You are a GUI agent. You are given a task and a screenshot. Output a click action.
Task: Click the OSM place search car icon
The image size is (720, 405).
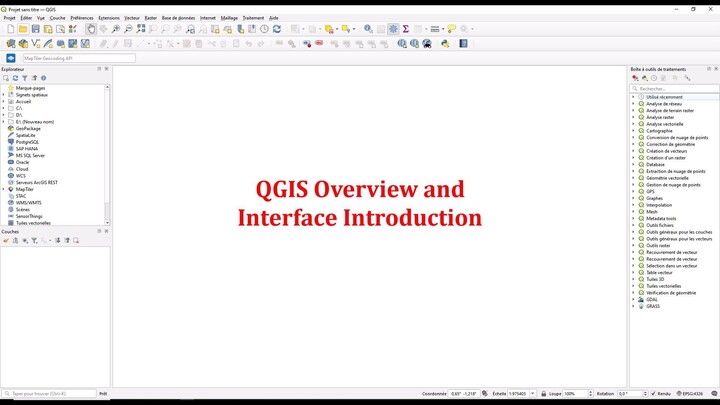click(427, 44)
